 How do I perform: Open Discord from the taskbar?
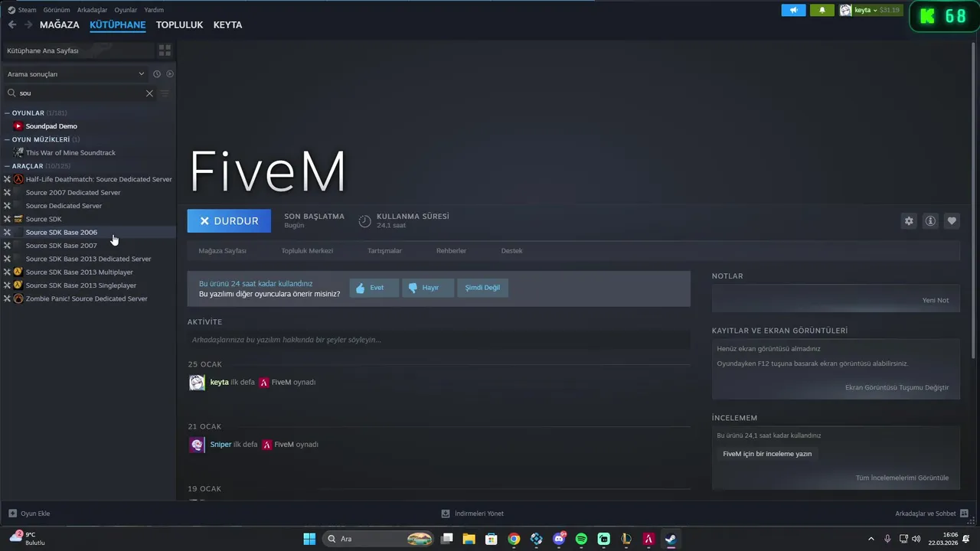559,539
